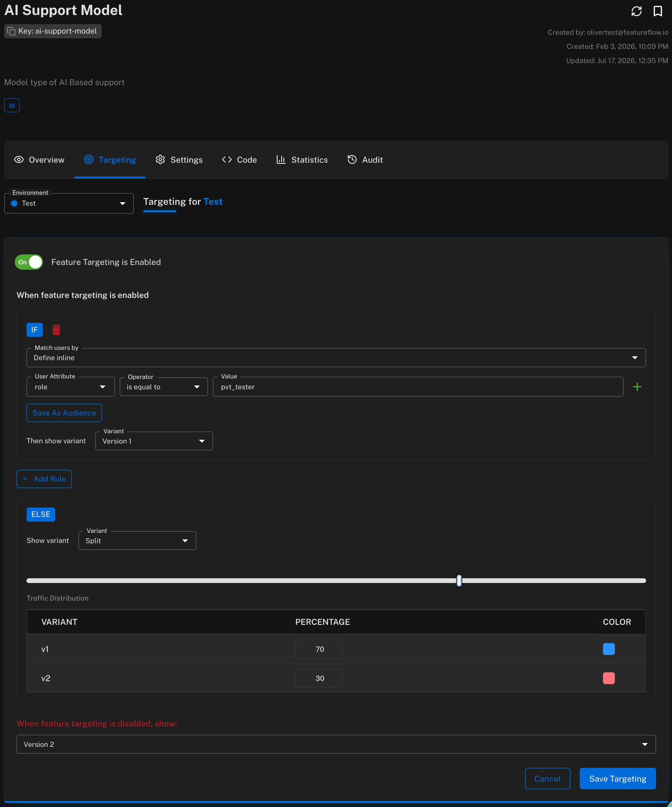Toggle Feature Targeting switch off
672x807 pixels.
29,262
